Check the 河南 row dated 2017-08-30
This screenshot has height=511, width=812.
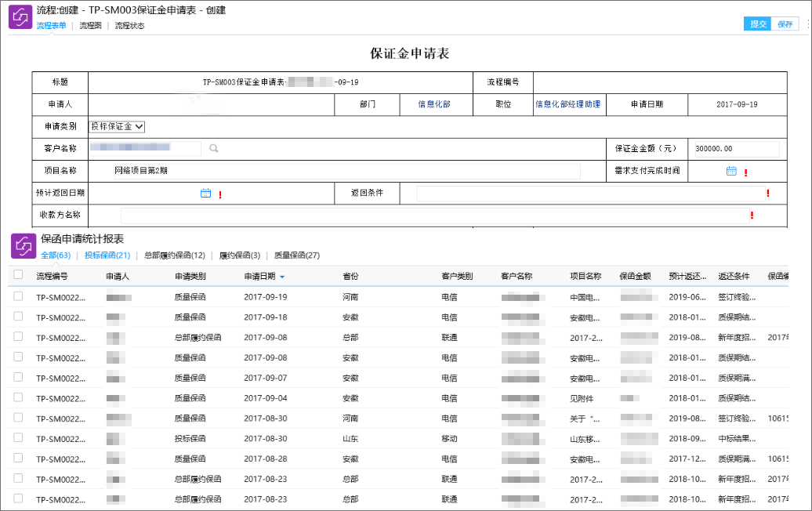pos(18,417)
